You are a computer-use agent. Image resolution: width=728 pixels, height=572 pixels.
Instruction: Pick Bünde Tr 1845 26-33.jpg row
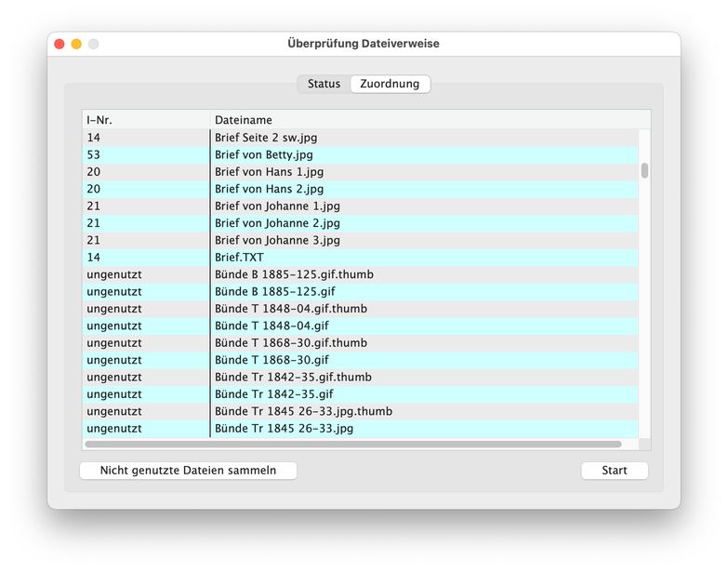click(284, 429)
